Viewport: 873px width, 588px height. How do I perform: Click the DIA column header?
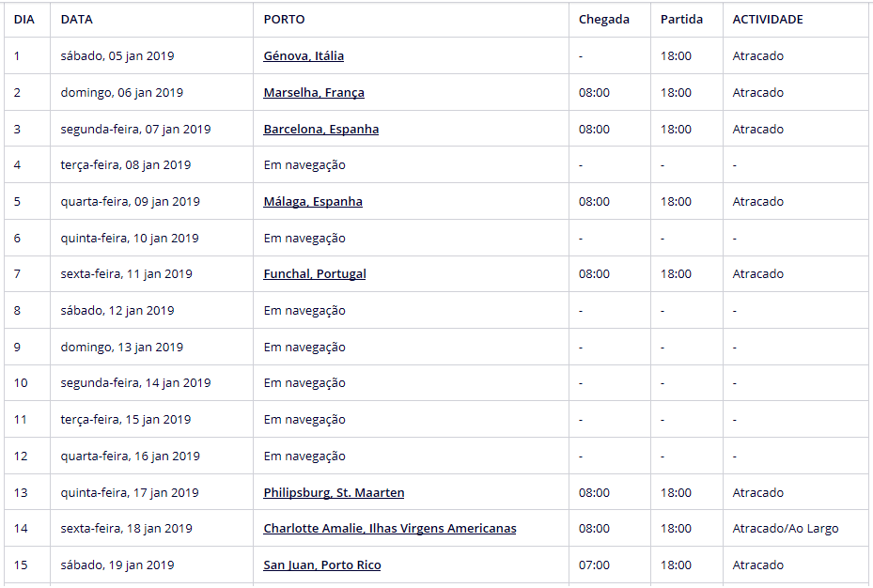pos(24,20)
